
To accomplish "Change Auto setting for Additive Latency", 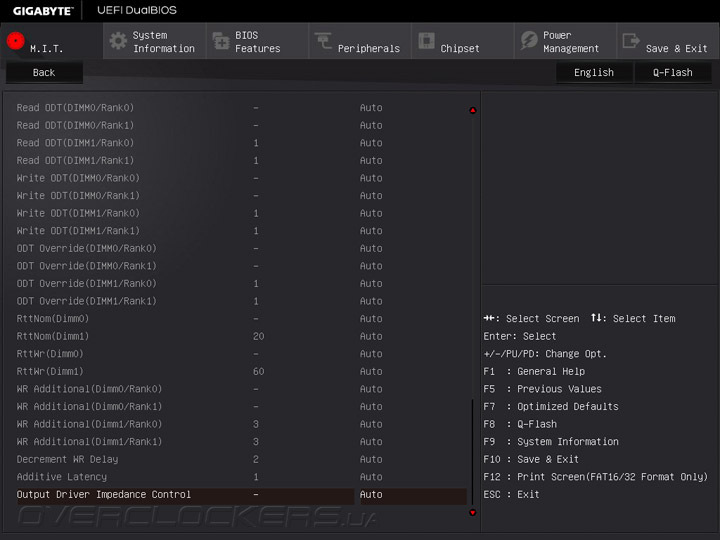I will [371, 477].
